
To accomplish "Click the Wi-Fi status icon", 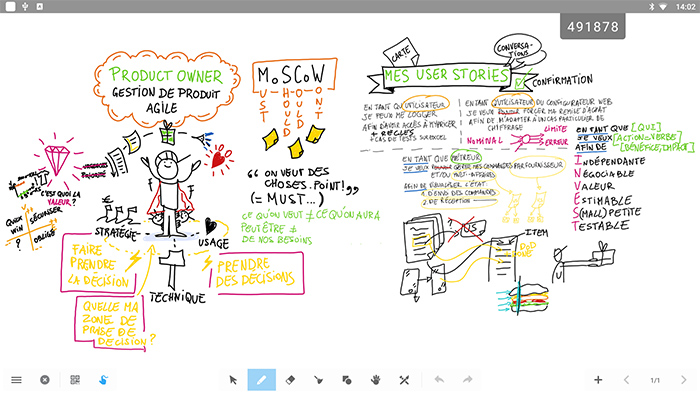I will pos(663,6).
